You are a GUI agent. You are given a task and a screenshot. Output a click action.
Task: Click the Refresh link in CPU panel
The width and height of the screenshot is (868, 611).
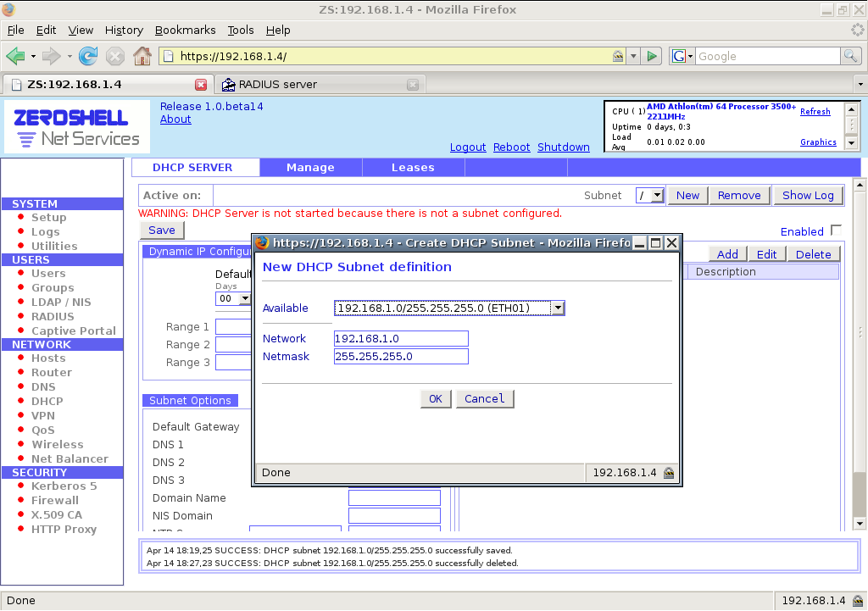click(x=815, y=112)
